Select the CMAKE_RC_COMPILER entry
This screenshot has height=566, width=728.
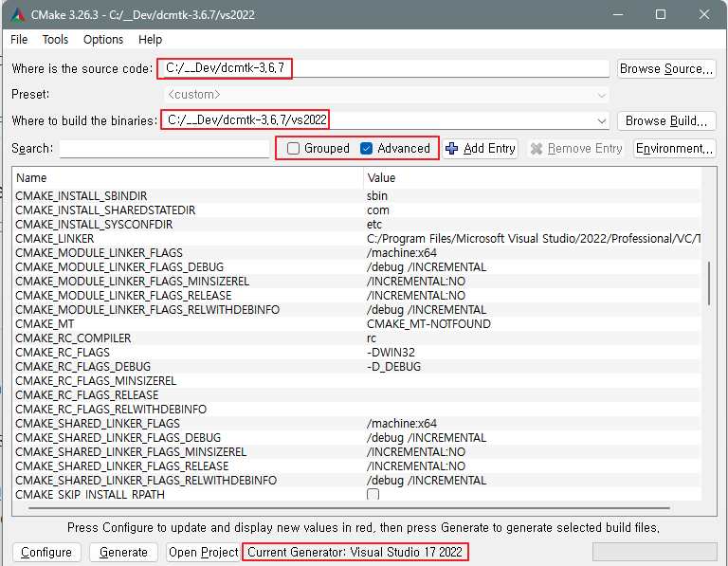(73, 338)
